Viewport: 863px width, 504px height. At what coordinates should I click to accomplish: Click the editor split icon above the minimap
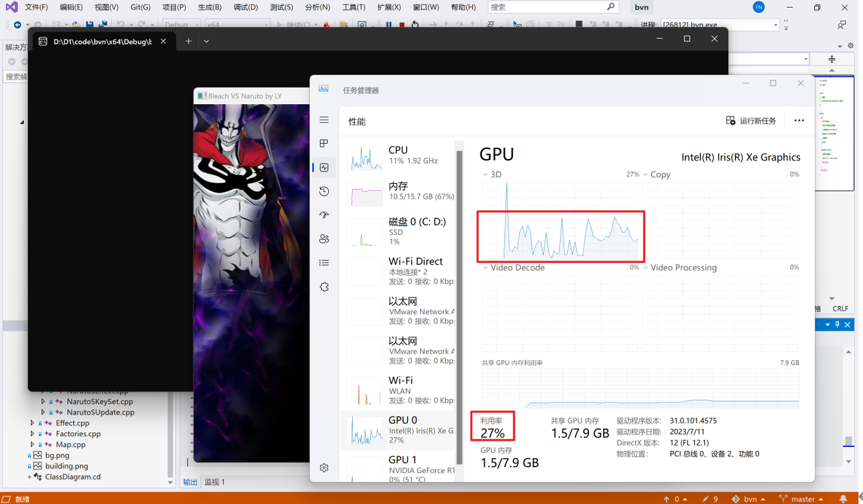coord(832,59)
